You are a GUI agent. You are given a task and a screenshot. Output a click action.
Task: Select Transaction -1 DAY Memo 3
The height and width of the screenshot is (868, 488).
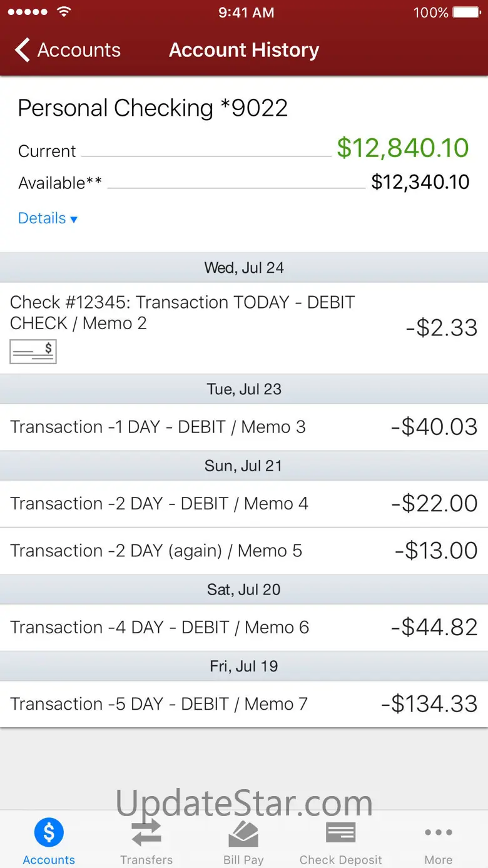pos(244,427)
